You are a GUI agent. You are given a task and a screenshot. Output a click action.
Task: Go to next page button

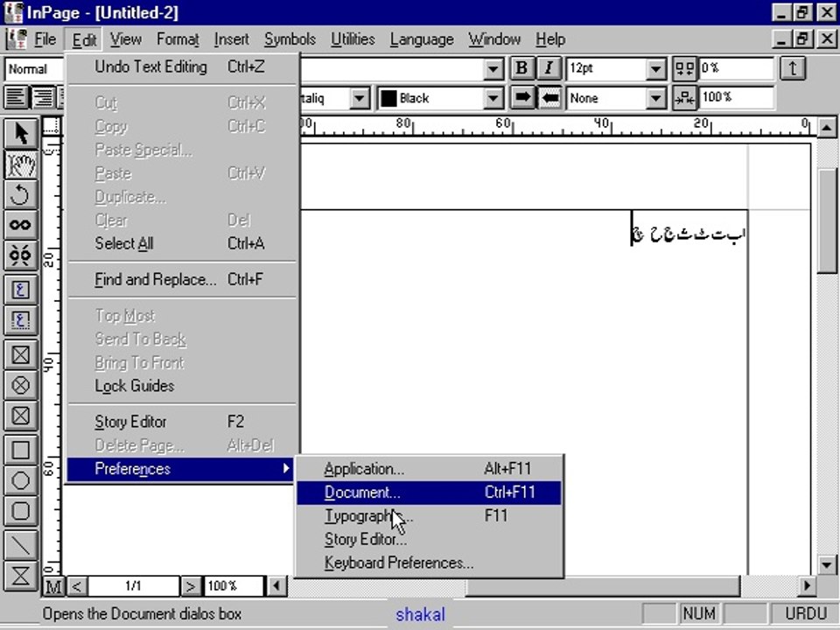(x=191, y=586)
